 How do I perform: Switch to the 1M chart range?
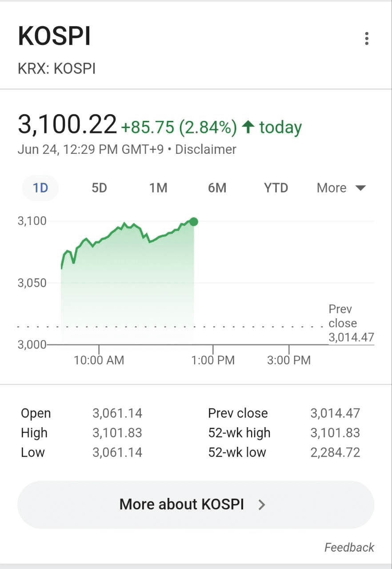pos(158,188)
